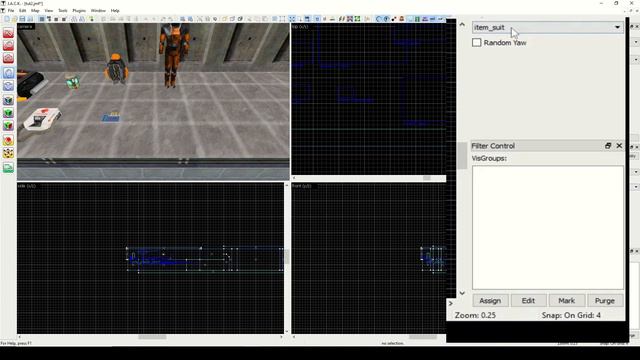
Task: Click the front view horizontal scrollbar thumb
Action: tap(423, 337)
